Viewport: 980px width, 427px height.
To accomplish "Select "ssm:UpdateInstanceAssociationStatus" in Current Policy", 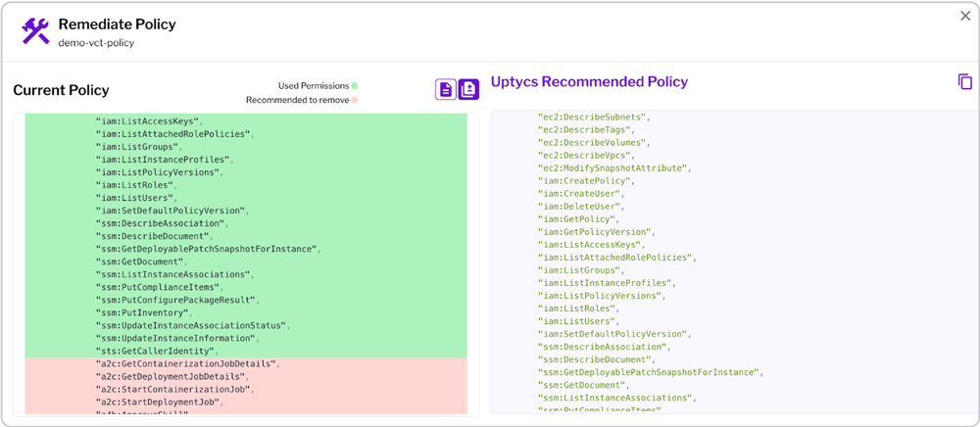I will pyautogui.click(x=192, y=325).
